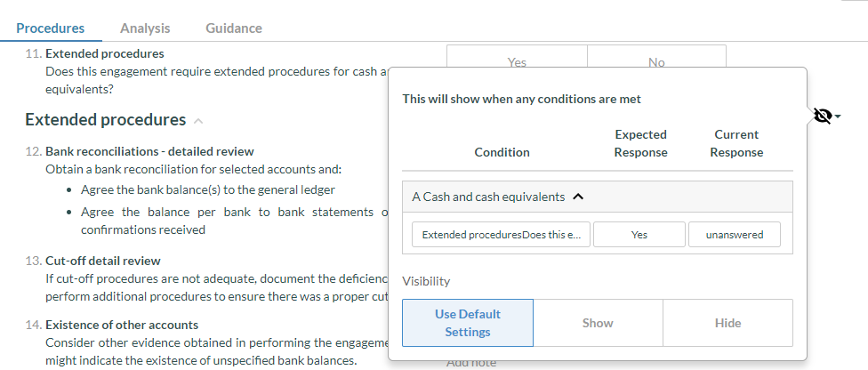Select the Cut-off detail review procedure

(102, 261)
